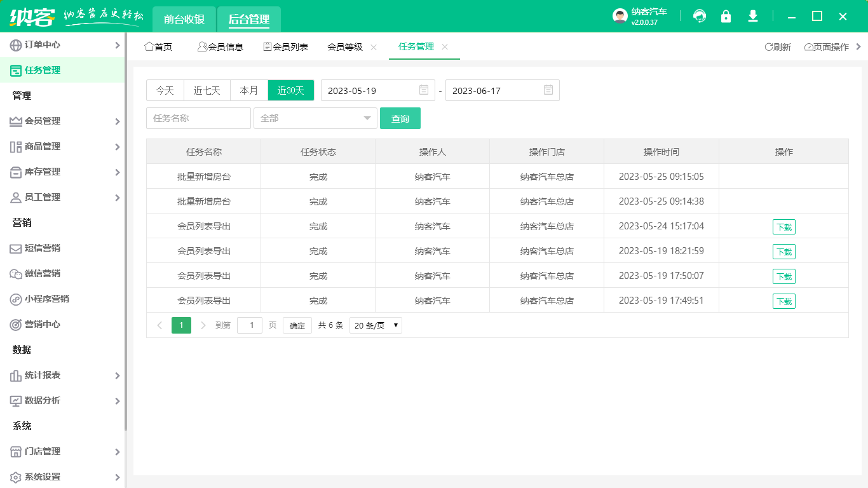Download the 2023-05-24 member list export
Image resolution: width=868 pixels, height=488 pixels.
(783, 226)
